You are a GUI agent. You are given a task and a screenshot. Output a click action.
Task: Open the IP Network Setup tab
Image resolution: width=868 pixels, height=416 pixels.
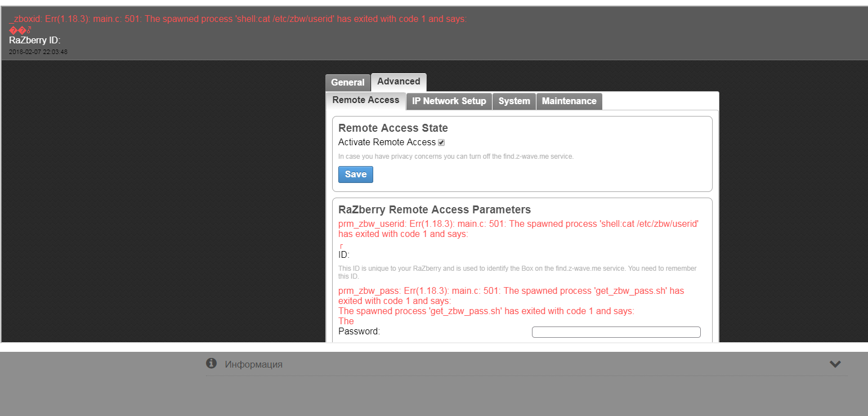point(449,101)
